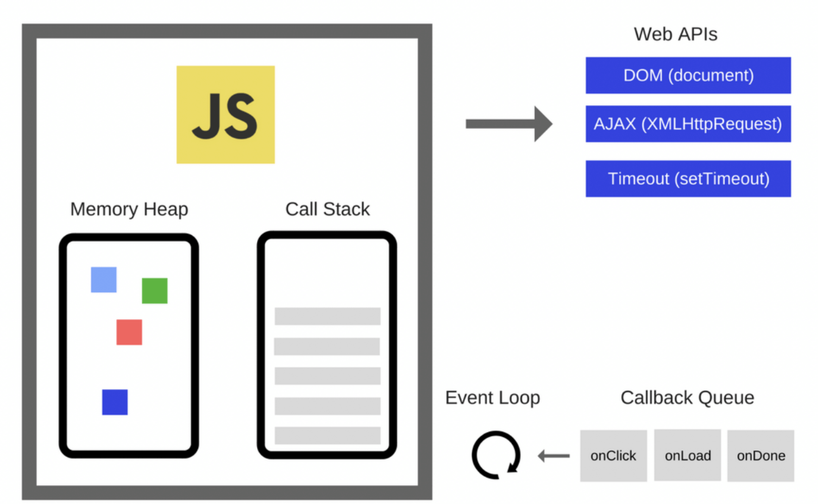Click the Memory Heap label
Viewport: 818px width, 504px height.
pos(129,209)
